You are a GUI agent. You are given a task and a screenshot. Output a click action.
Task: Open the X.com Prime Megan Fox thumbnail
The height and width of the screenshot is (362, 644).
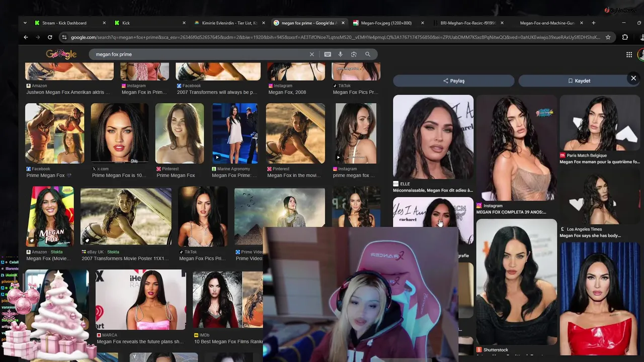point(119,133)
